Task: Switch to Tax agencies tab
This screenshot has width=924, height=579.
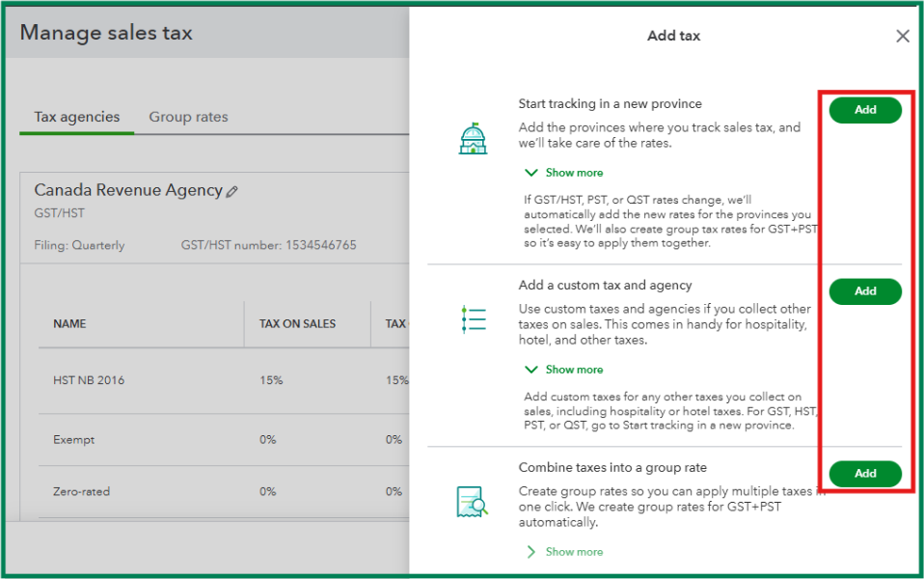Action: tap(77, 117)
